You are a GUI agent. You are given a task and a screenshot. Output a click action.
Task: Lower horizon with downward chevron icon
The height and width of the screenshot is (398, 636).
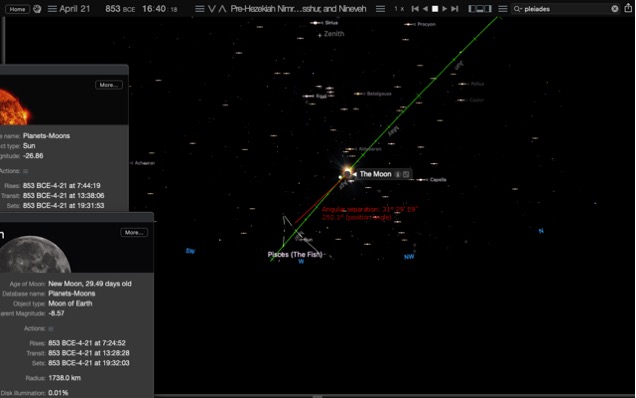[x=212, y=9]
